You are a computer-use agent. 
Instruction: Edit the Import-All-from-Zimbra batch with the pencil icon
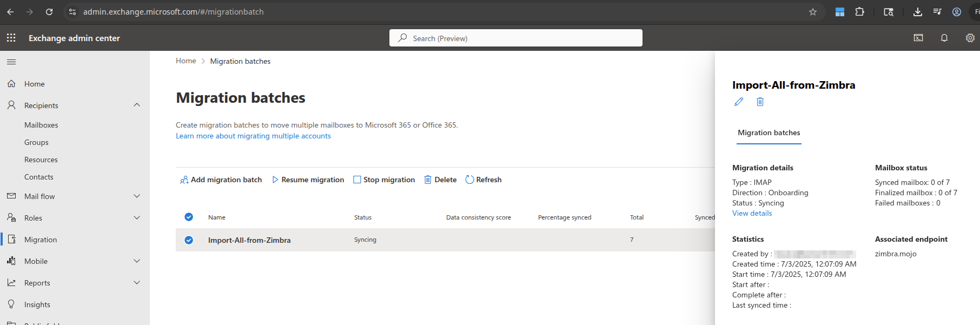739,102
